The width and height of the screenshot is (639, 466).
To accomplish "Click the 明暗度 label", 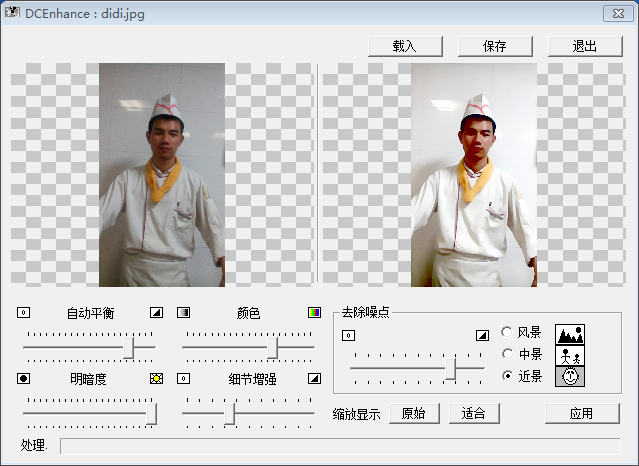I will click(x=88, y=379).
